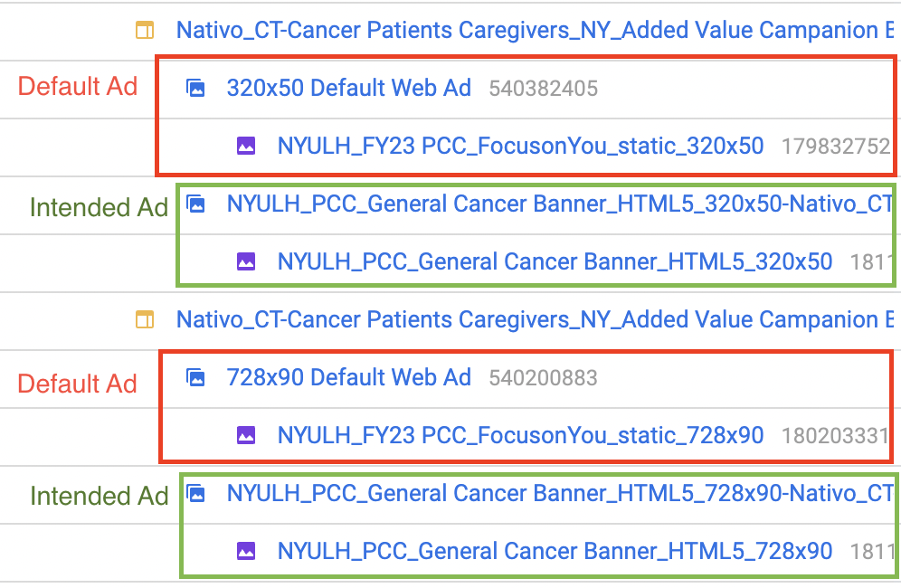Screen dimensions: 901x588
Task: Click the purple image icon beside General Cancer Banner_HTML5_320x50
Action: [x=246, y=262]
